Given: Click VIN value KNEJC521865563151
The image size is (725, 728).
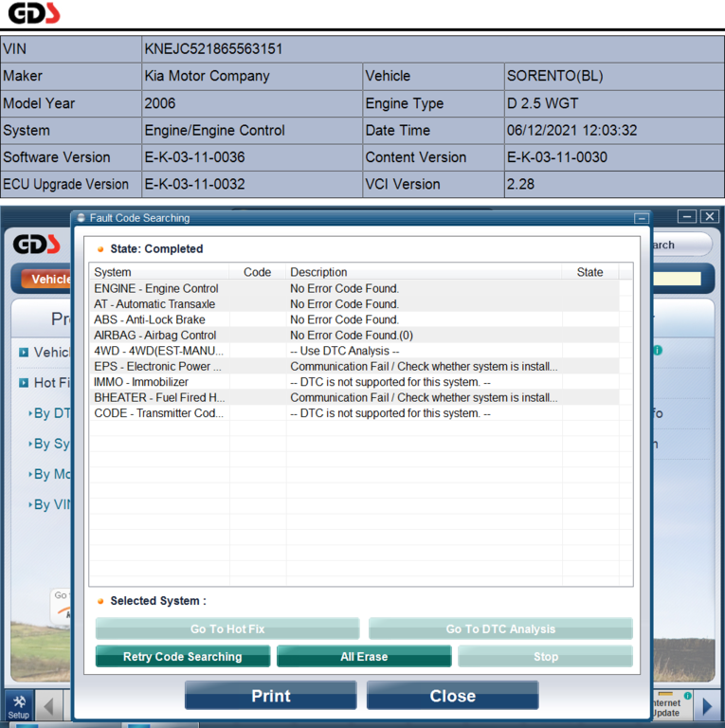Looking at the screenshot, I should pyautogui.click(x=213, y=48).
